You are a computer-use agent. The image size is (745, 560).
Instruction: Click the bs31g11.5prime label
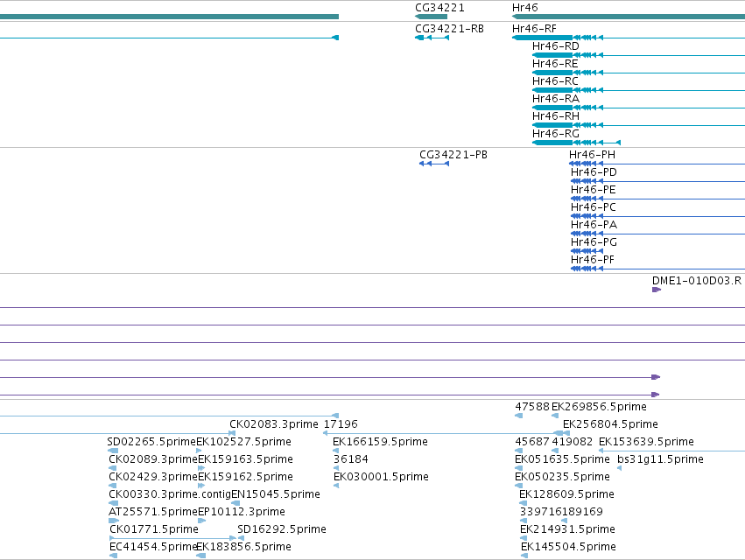[660, 459]
